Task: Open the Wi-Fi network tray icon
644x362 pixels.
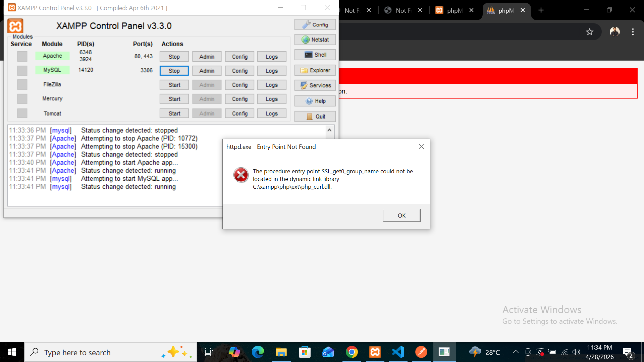Action: (x=565, y=352)
